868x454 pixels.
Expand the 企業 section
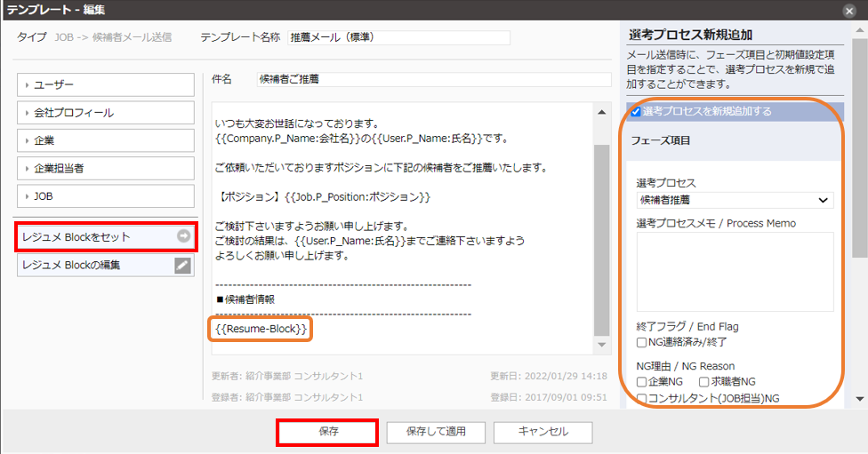[106, 140]
